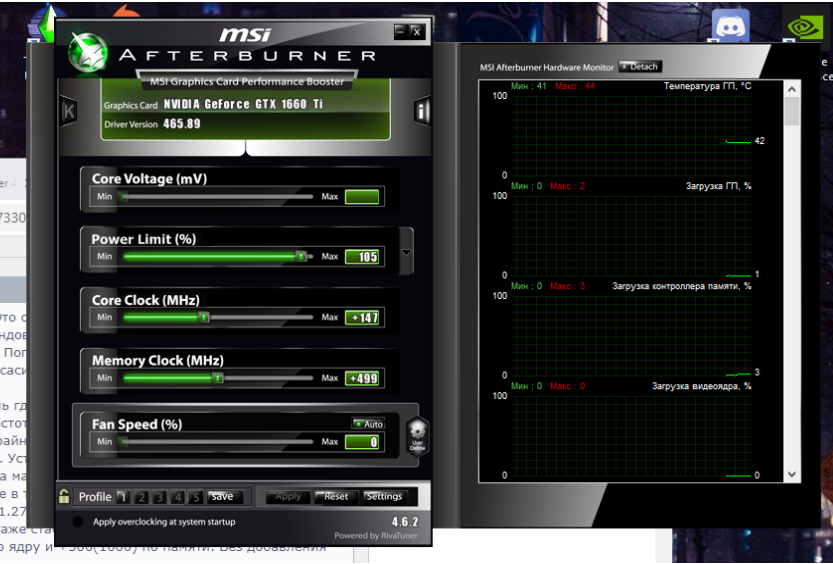Image resolution: width=833 pixels, height=564 pixels.
Task: Close the Afterburner window
Action: [x=417, y=32]
